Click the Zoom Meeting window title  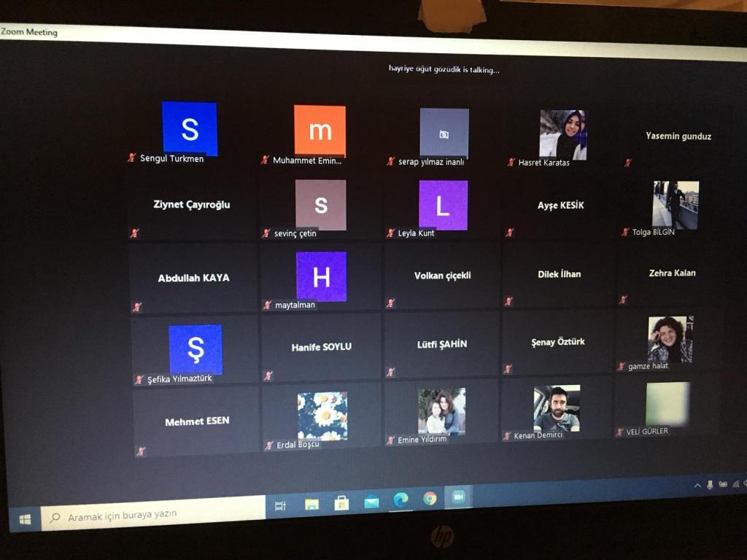pos(29,32)
